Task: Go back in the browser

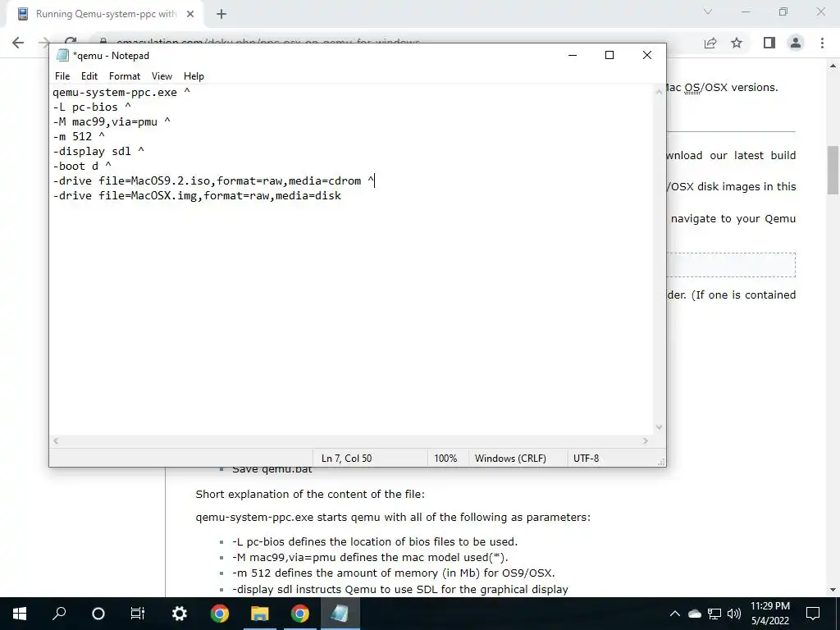Action: coord(18,43)
